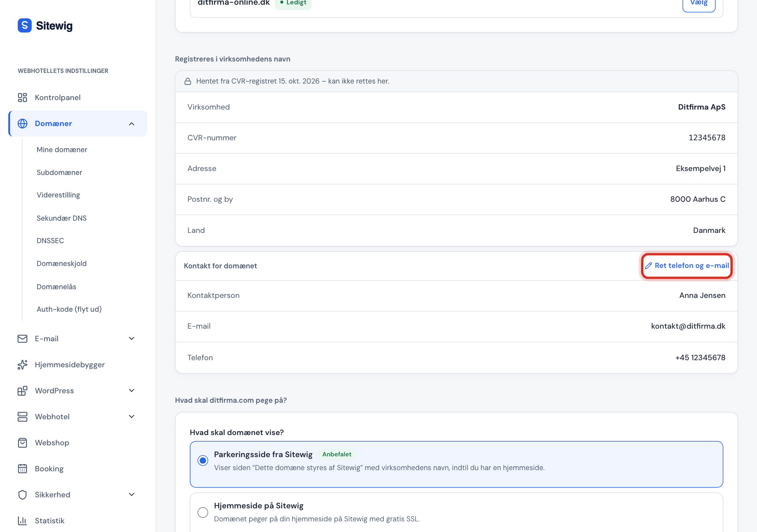757x532 pixels.
Task: Open Mine domæner submenu item
Action: pyautogui.click(x=62, y=150)
